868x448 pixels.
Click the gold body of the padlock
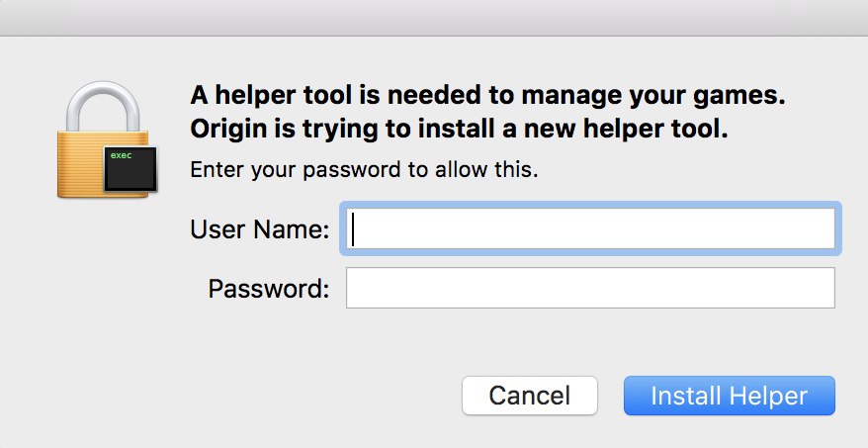pyautogui.click(x=81, y=166)
